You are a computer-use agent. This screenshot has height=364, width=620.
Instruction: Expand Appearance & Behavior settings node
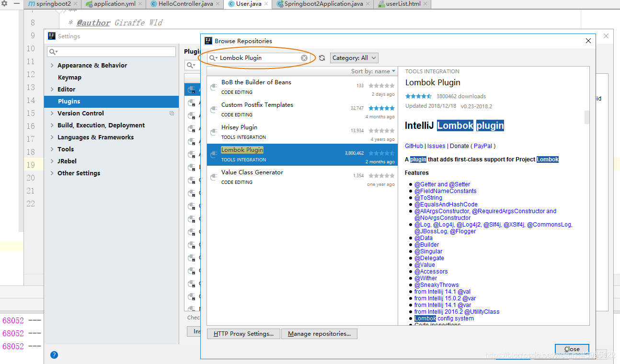(52, 66)
